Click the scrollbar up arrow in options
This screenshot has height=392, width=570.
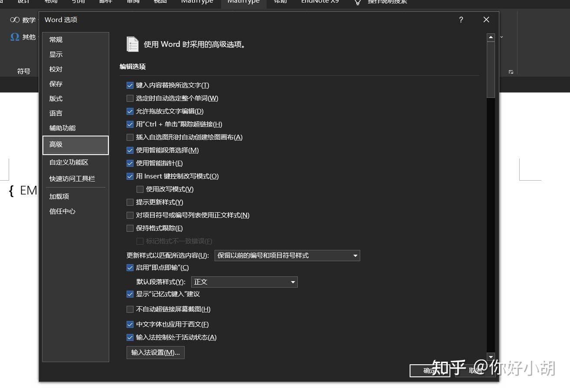pos(491,38)
